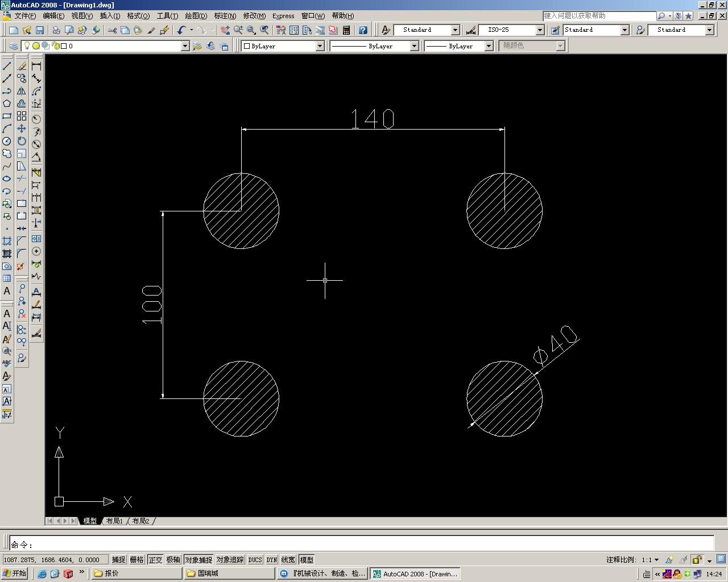Open the QuickCalc calculator icon

click(x=346, y=30)
